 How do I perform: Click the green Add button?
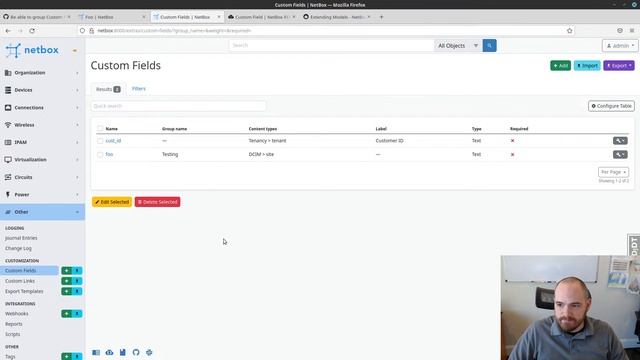[560, 66]
